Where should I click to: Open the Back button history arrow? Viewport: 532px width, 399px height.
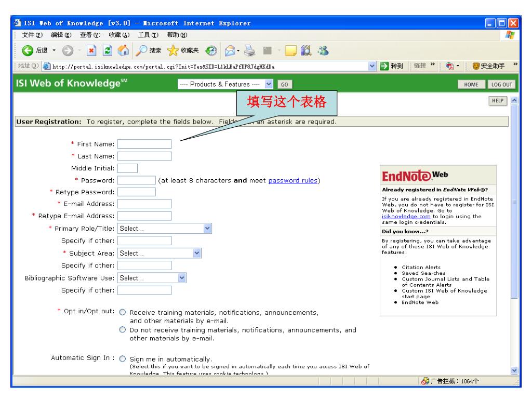coord(54,50)
